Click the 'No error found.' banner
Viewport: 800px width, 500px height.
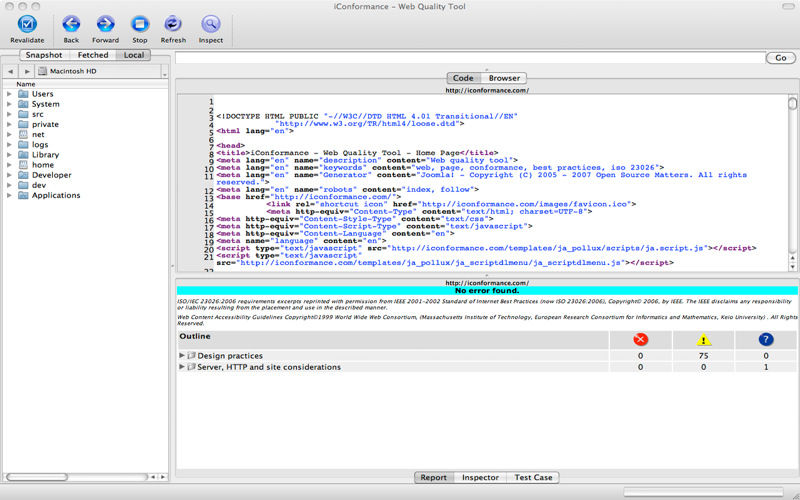pos(487,291)
